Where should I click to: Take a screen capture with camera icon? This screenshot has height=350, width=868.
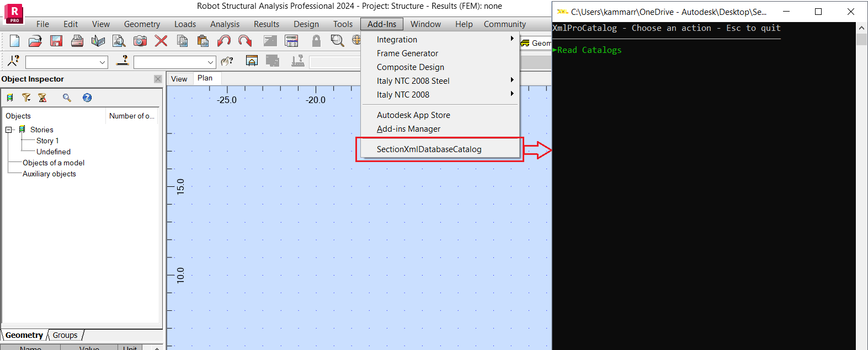(x=140, y=40)
